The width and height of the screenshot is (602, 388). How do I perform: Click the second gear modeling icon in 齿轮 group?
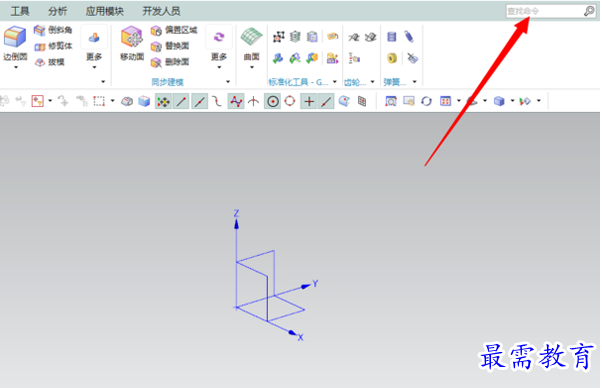click(x=370, y=37)
